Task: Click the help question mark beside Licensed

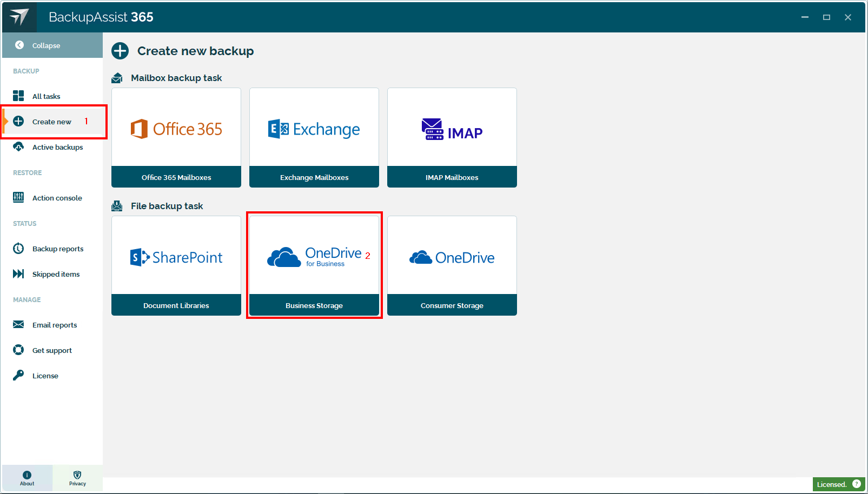Action: coord(857,484)
